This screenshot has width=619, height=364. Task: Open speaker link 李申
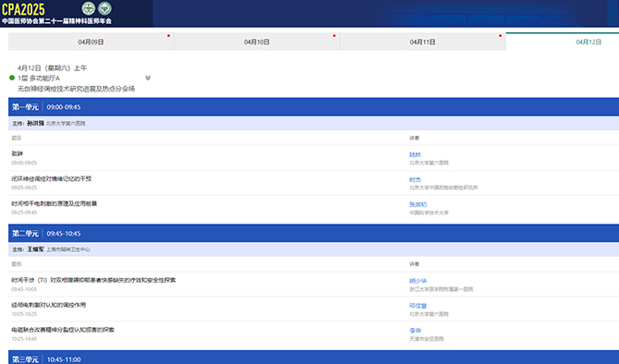(415, 331)
